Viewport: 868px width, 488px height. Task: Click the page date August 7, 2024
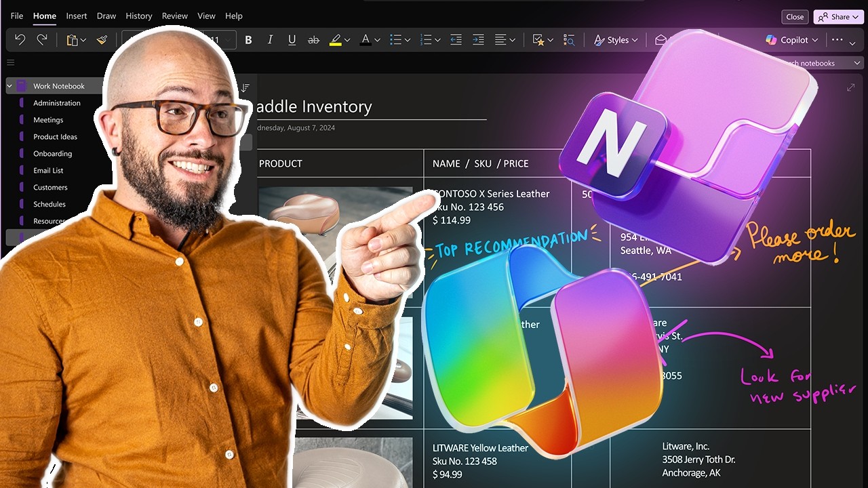pos(296,127)
